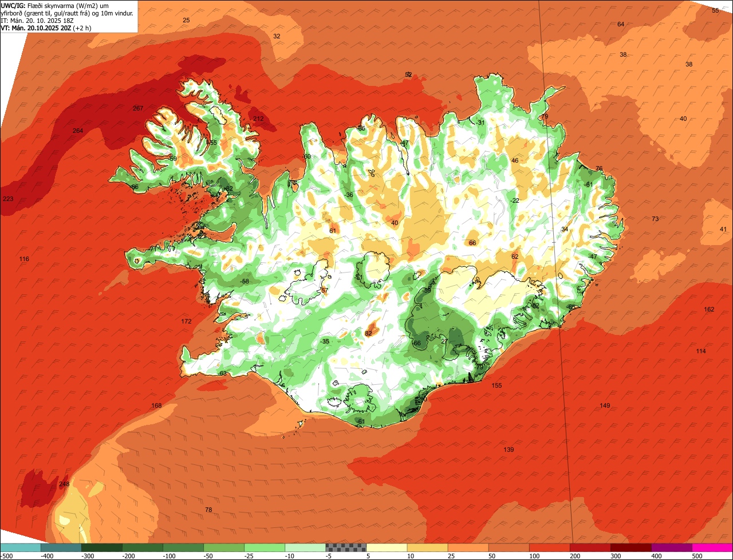Click the '-10' legend label

(291, 556)
